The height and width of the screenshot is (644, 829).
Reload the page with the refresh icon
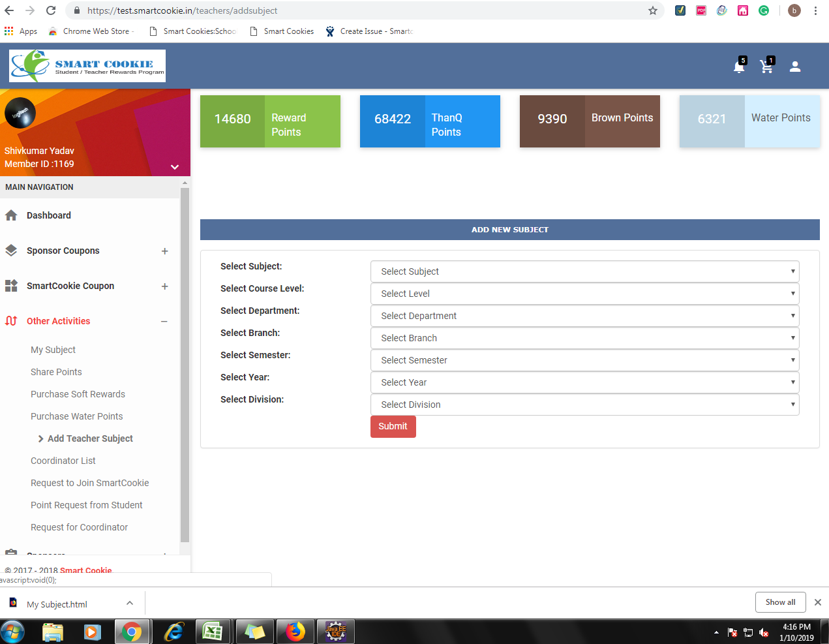[51, 10]
